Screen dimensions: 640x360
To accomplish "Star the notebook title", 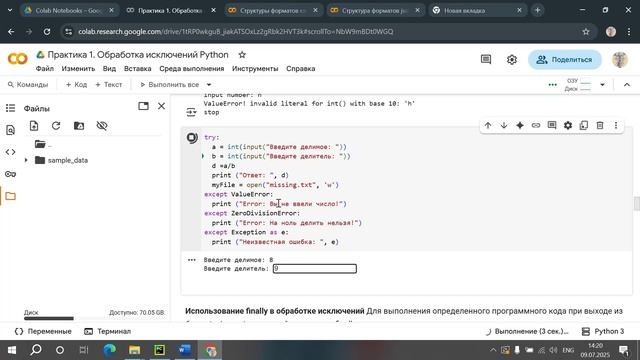I will click(x=242, y=55).
